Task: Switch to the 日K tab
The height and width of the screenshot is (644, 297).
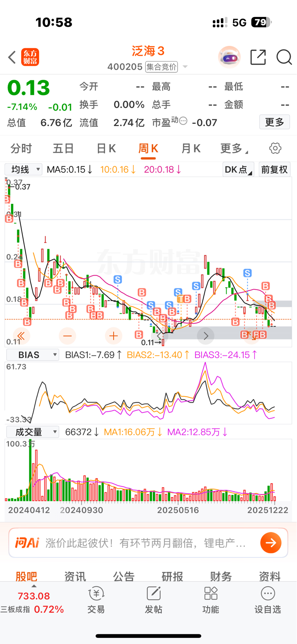Action: click(106, 148)
